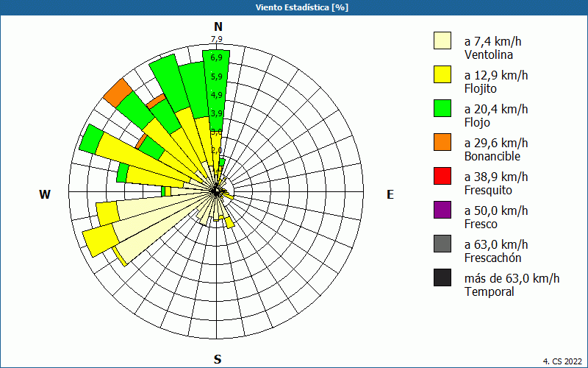The image size is (588, 368).
Task: Click the 2,0 scale value
Action: (217, 151)
